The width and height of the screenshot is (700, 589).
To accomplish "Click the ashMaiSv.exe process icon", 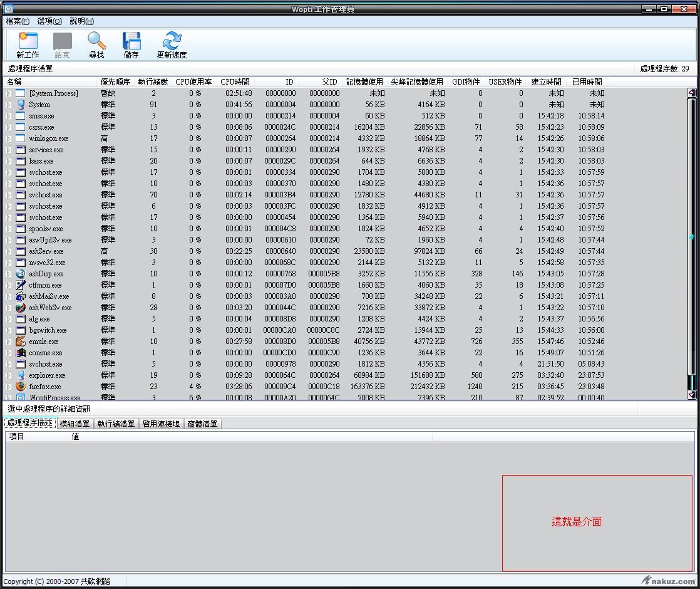I will pyautogui.click(x=21, y=296).
